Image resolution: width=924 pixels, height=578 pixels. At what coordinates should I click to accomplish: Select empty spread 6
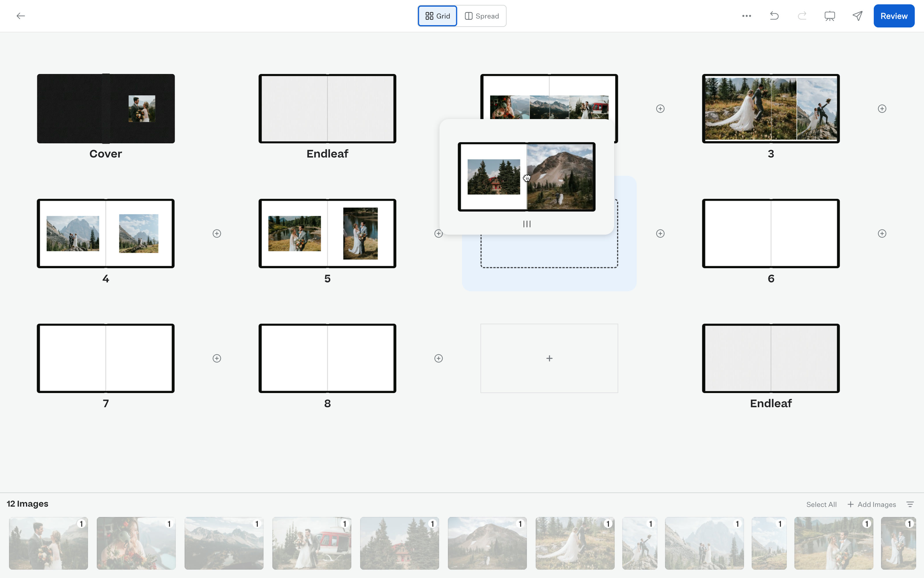pyautogui.click(x=770, y=233)
